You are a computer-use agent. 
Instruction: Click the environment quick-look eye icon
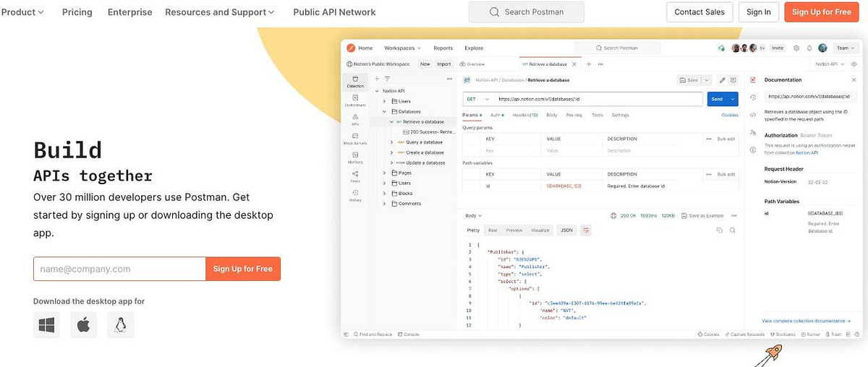(x=854, y=64)
